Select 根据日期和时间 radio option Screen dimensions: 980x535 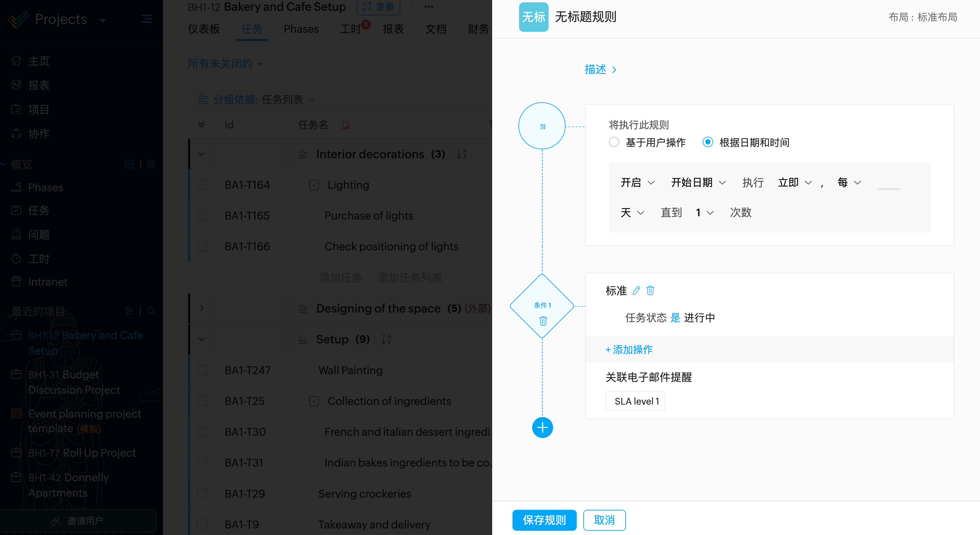707,142
